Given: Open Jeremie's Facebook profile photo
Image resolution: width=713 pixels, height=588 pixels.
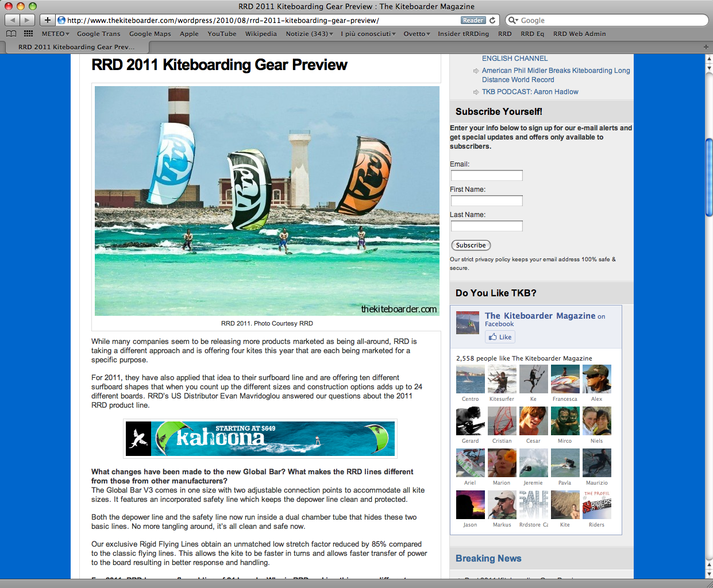Looking at the screenshot, I should click(534, 463).
